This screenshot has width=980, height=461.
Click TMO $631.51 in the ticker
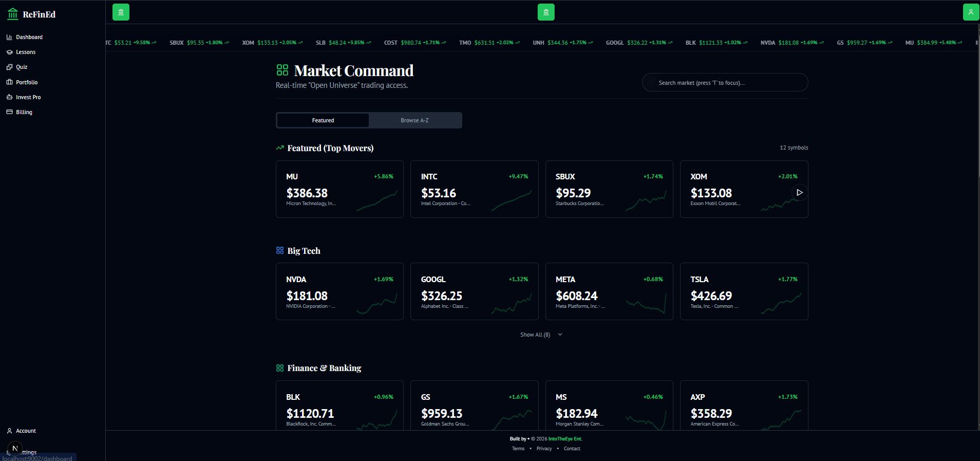pos(489,43)
